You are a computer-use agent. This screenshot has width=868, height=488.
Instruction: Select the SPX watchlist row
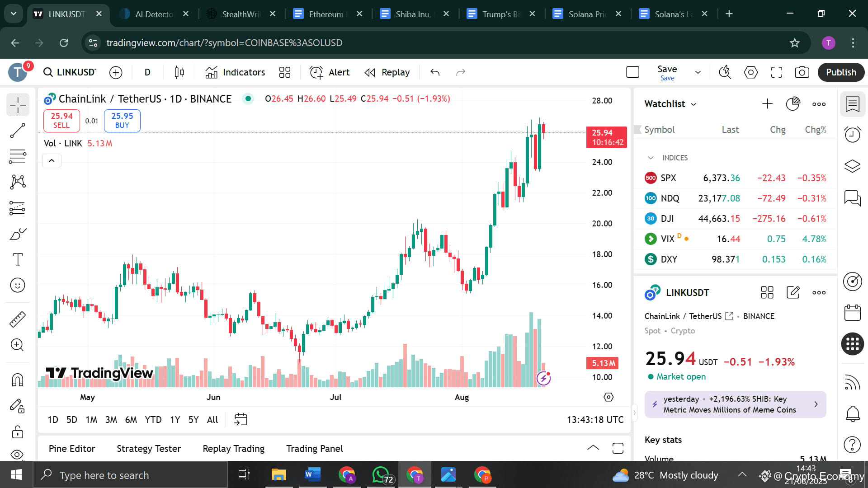(735, 178)
